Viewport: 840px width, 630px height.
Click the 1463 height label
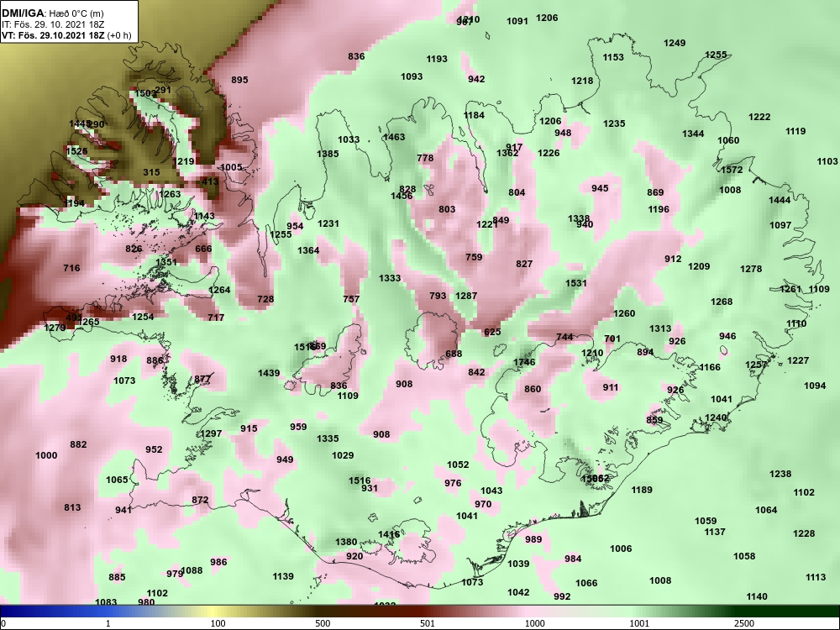(x=394, y=137)
